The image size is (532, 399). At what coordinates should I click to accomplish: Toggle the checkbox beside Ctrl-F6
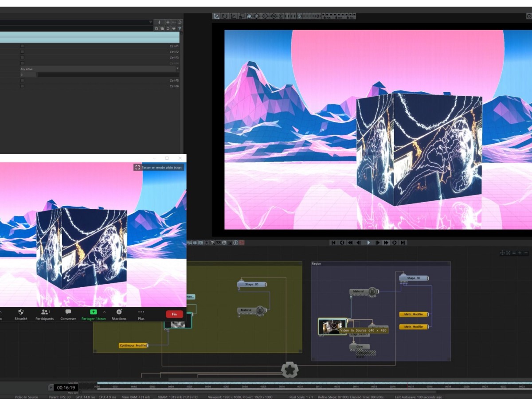coord(22,86)
